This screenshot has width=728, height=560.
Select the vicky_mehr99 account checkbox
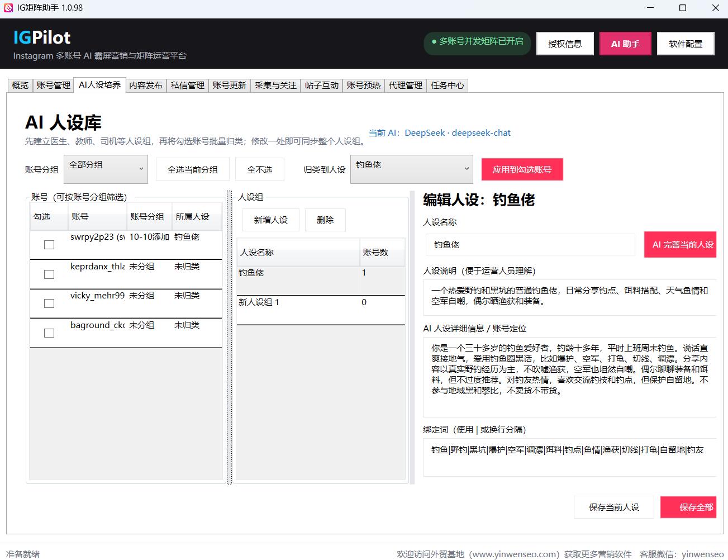click(49, 303)
